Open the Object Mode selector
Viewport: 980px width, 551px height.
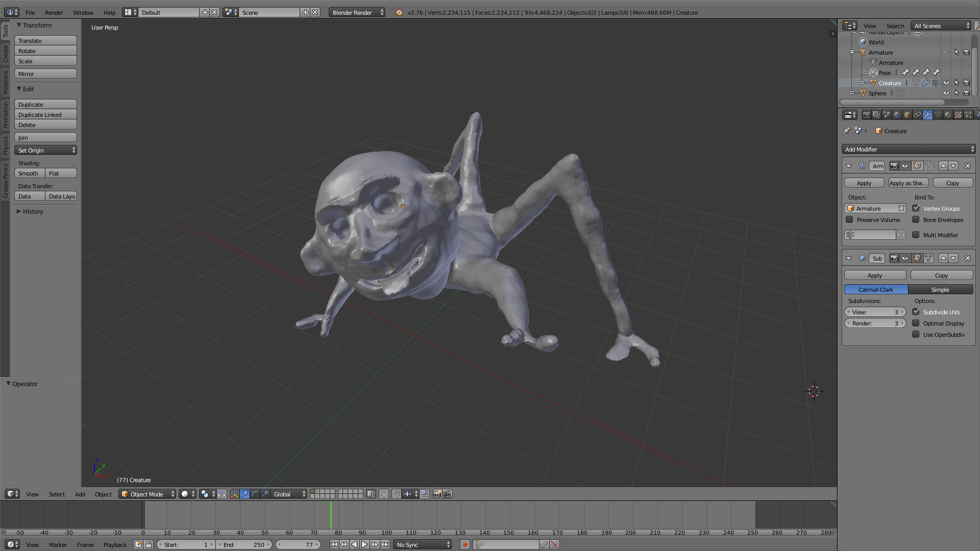148,494
